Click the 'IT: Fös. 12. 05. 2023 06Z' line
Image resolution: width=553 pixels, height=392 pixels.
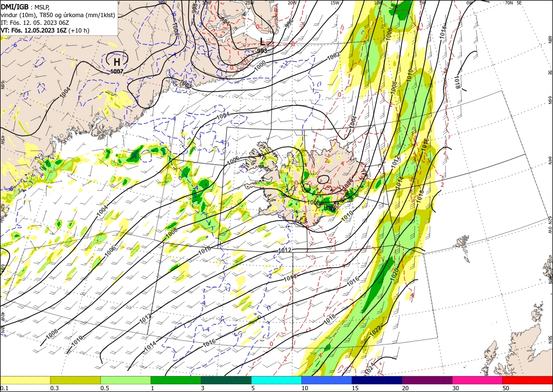coord(34,23)
